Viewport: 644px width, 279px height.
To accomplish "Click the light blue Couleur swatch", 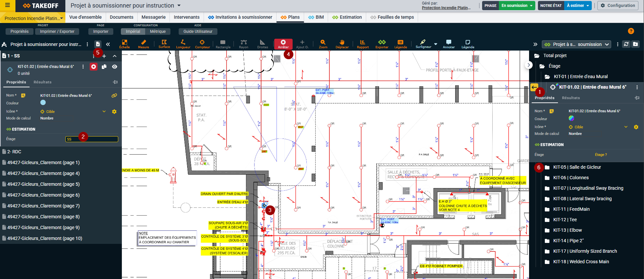I will pyautogui.click(x=43, y=103).
